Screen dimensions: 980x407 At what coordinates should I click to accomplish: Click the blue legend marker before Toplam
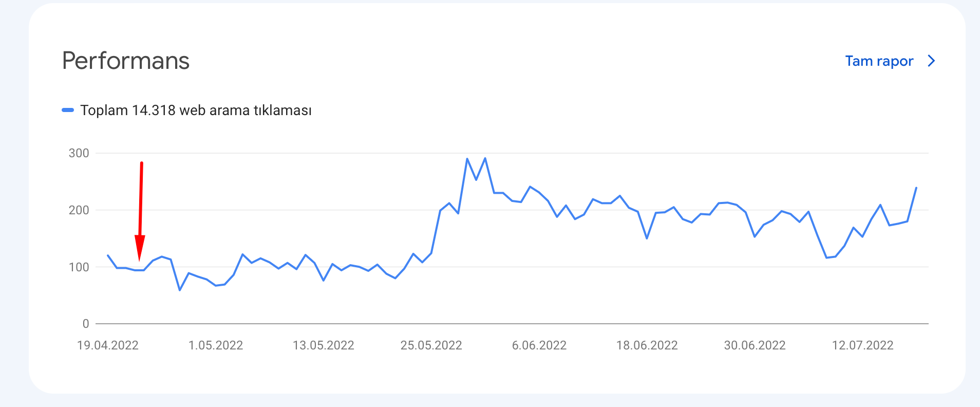pos(68,110)
